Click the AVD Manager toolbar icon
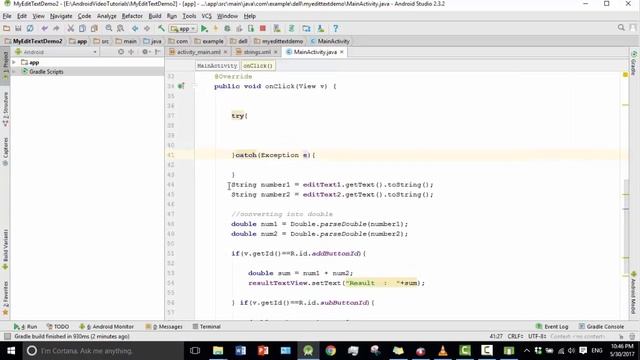 tap(277, 28)
